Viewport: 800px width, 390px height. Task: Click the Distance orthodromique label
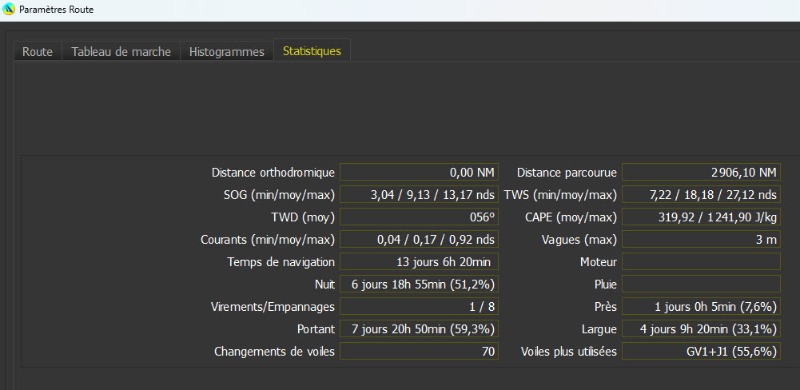pyautogui.click(x=273, y=173)
